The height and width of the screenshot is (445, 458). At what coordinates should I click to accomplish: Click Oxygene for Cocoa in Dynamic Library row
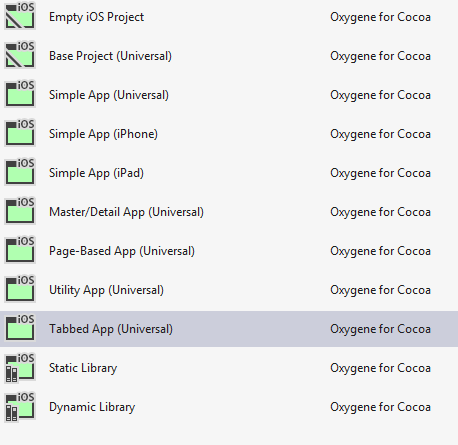380,407
